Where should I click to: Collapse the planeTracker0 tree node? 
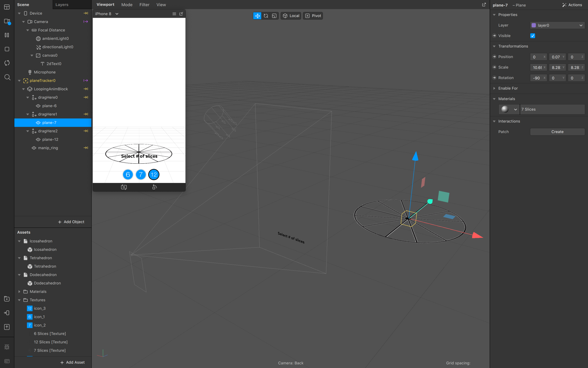pos(19,81)
